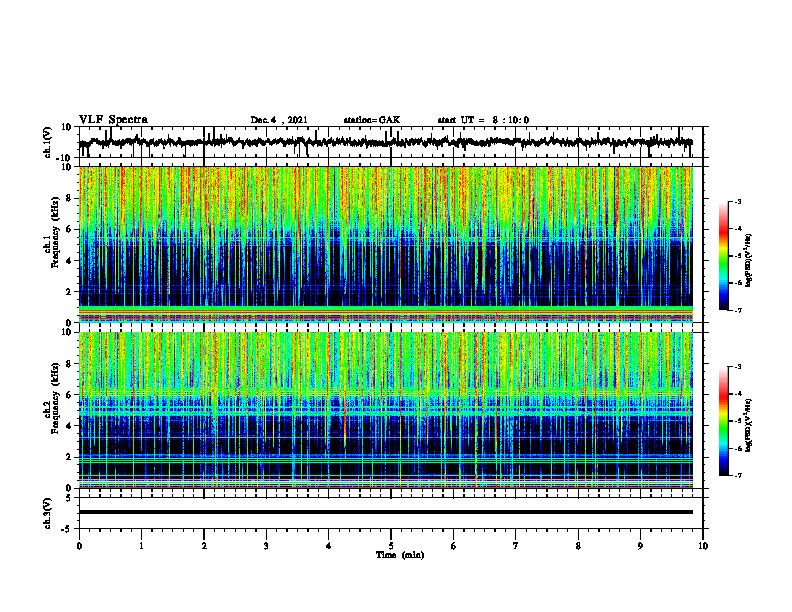Viewport: 792px width, 612px height.
Task: Click the ch.1 colorbar log(PSD) label
Action: point(749,261)
